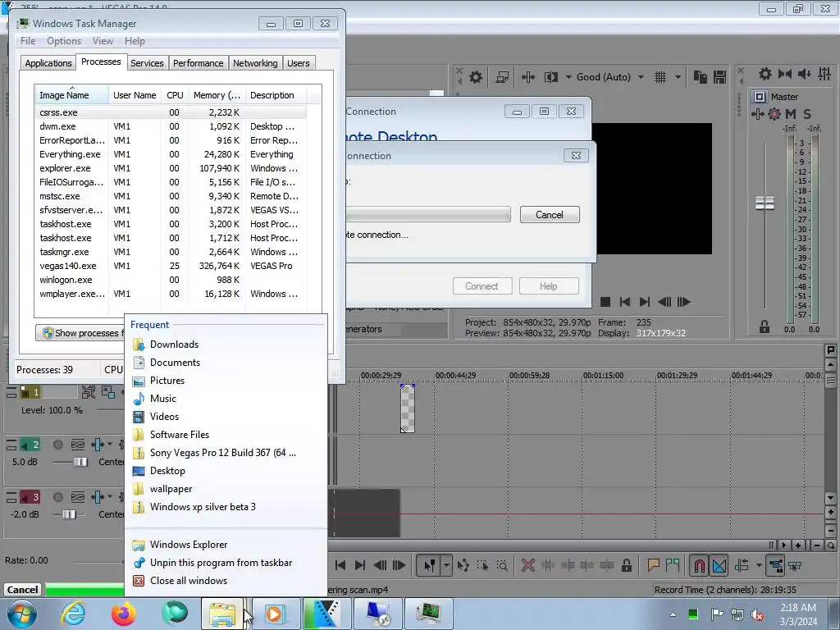Show hidden tray icons arrow
This screenshot has width=840, height=630.
pos(673,614)
